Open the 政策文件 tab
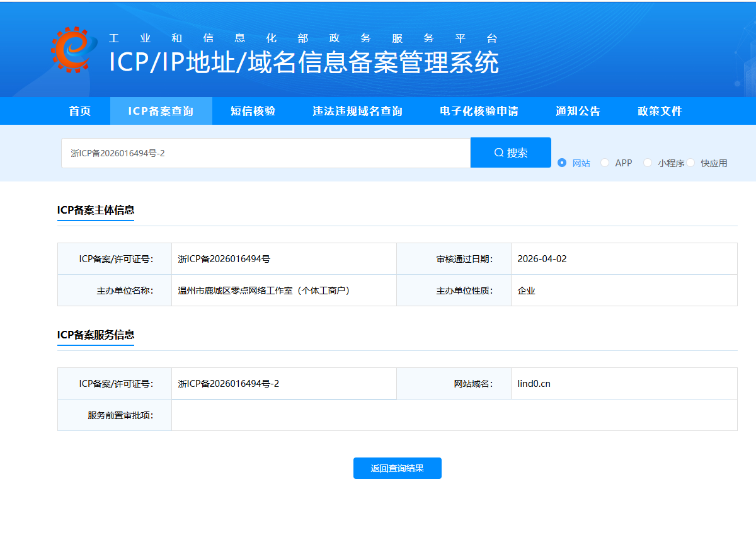This screenshot has width=756, height=535. [x=660, y=111]
